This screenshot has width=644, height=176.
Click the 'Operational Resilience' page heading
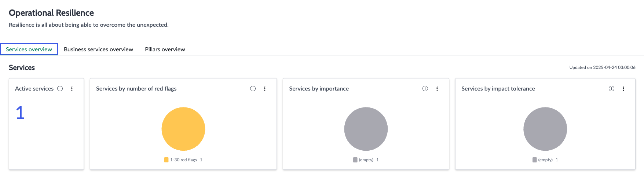click(x=51, y=13)
